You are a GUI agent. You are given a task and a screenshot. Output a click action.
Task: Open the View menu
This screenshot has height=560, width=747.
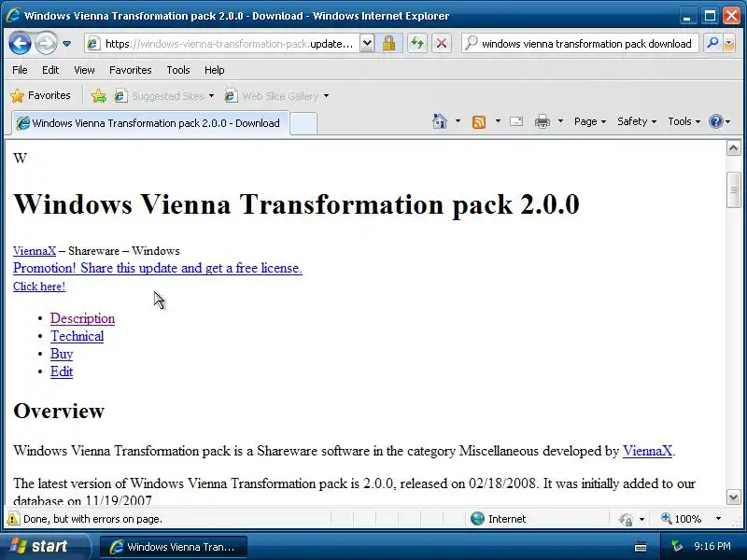coord(84,70)
